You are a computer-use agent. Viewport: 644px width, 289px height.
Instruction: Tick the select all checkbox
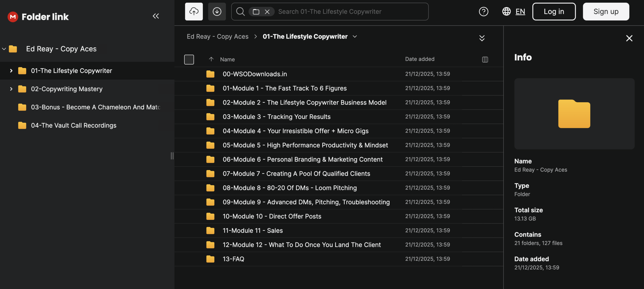189,59
